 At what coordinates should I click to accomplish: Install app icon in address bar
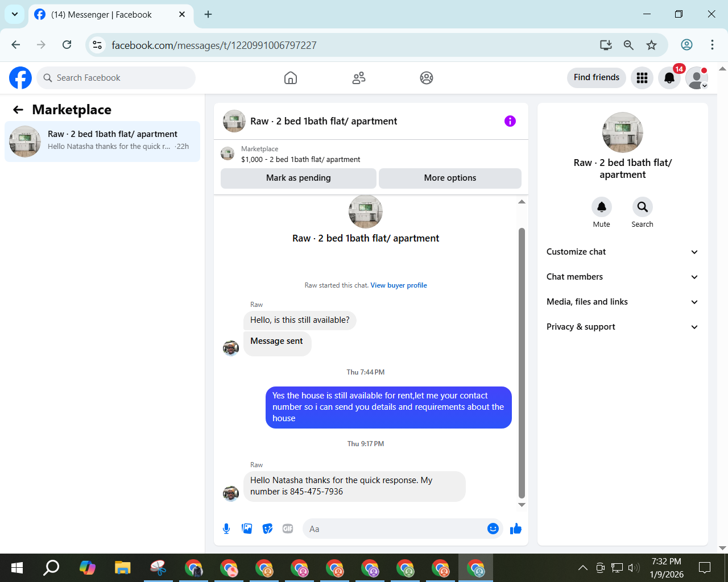point(606,45)
